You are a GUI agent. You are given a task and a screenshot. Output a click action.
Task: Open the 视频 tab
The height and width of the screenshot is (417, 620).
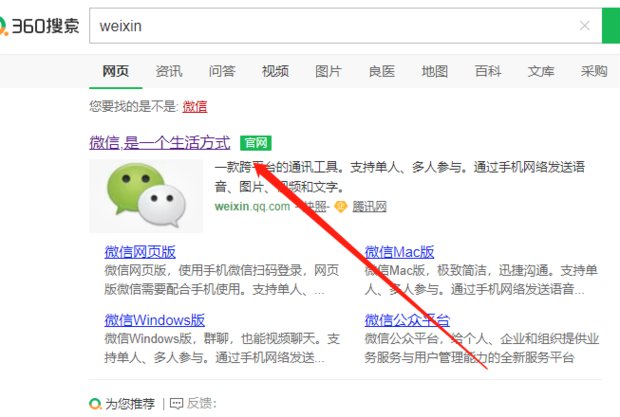pyautogui.click(x=275, y=71)
